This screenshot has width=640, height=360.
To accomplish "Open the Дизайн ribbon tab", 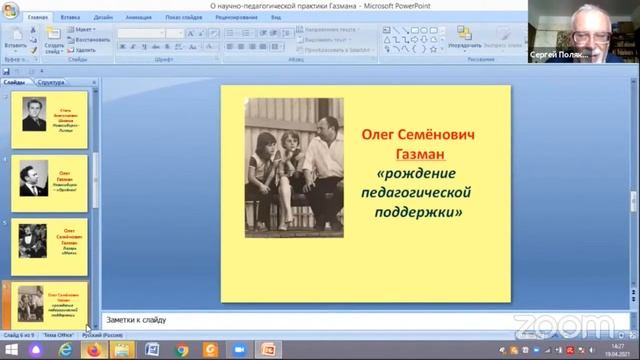I will (x=103, y=18).
